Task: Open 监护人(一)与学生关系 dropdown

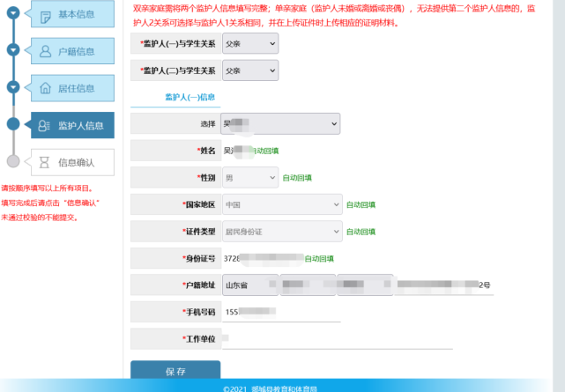Action: [x=250, y=43]
